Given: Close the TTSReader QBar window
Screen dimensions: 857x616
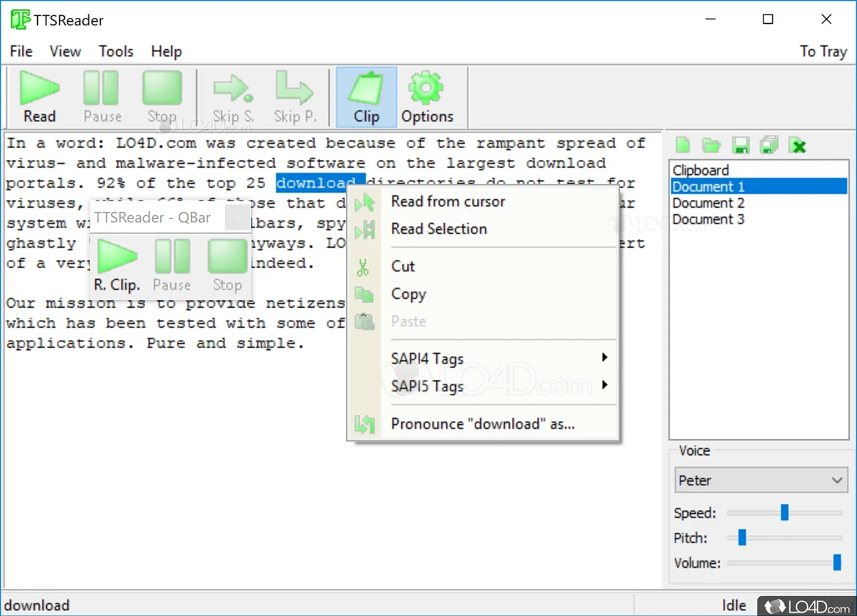Looking at the screenshot, I should 236,218.
